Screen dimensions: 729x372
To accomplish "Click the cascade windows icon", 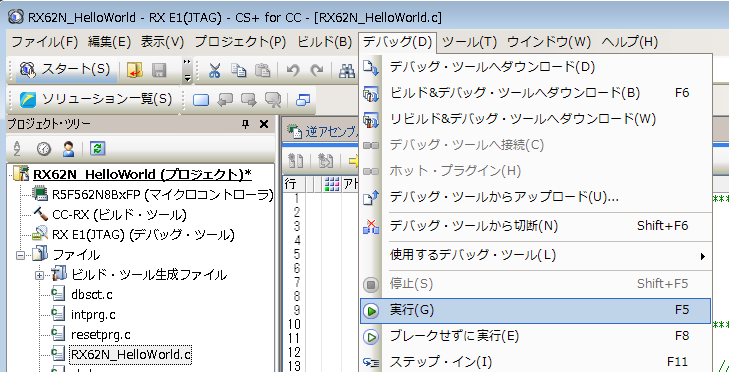I will click(303, 100).
